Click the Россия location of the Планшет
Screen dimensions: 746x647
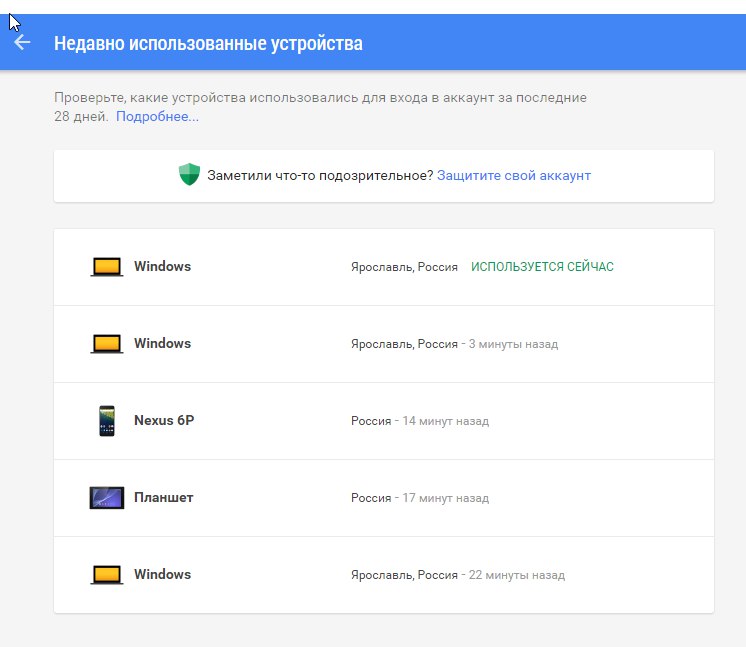(371, 498)
